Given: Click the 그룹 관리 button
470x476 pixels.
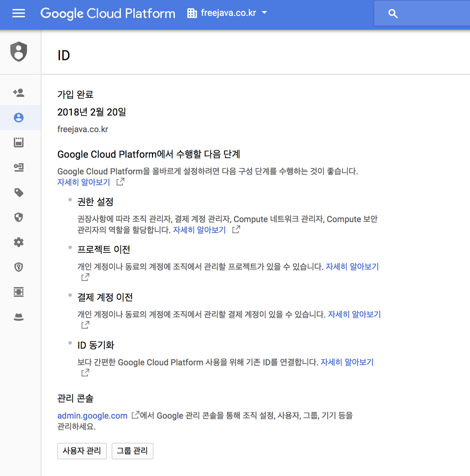Looking at the screenshot, I should pyautogui.click(x=132, y=451).
